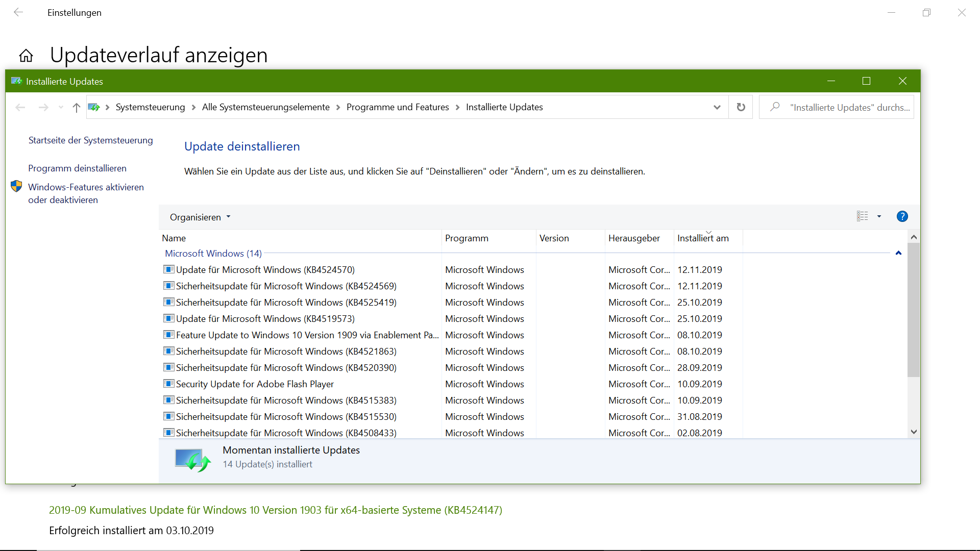Open the view options dropdown arrow
Screen dimensions: 980x551
(879, 217)
